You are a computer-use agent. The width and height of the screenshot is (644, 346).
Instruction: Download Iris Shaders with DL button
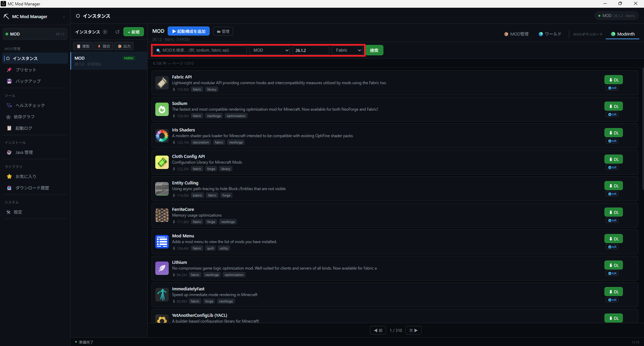[614, 133]
